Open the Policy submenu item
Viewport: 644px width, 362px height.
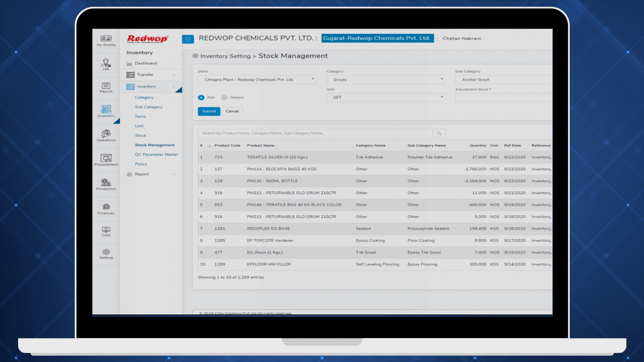(x=141, y=164)
